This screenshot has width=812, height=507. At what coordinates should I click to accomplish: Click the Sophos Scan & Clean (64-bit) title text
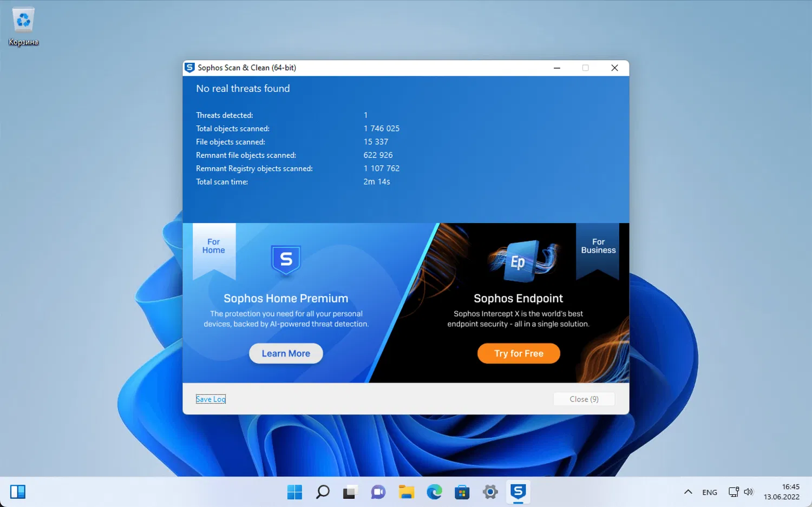[x=247, y=68]
